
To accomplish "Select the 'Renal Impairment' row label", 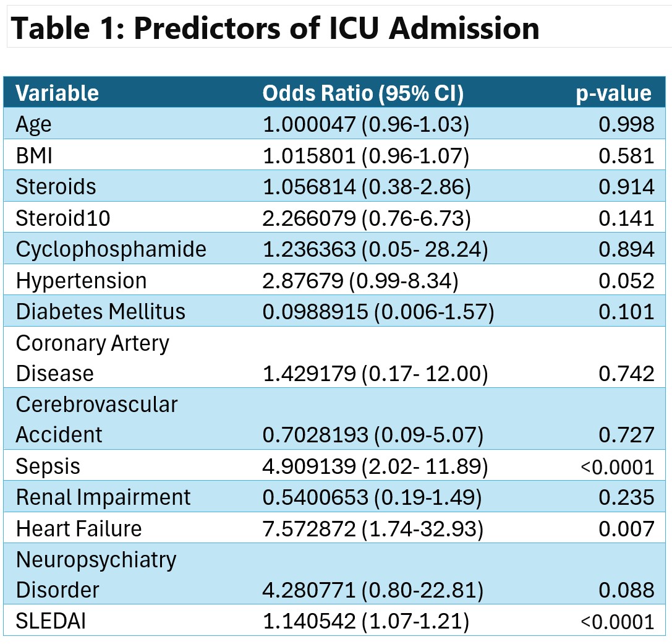I will point(103,497).
